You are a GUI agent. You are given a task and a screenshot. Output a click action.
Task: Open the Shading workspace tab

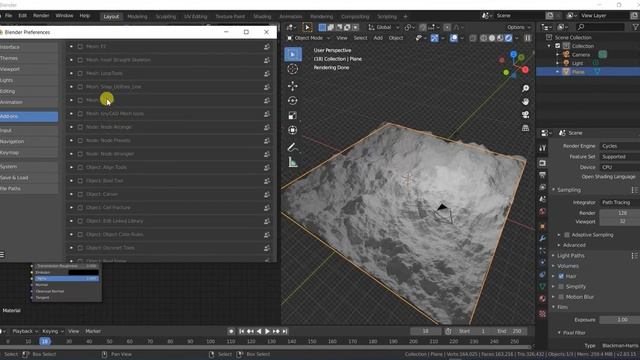coord(262,16)
